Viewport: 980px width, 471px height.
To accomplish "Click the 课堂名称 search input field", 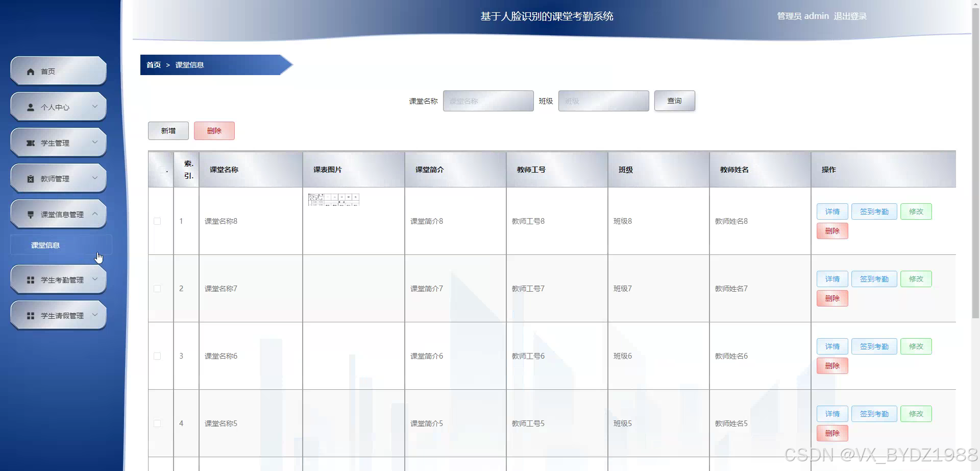I will (x=488, y=101).
